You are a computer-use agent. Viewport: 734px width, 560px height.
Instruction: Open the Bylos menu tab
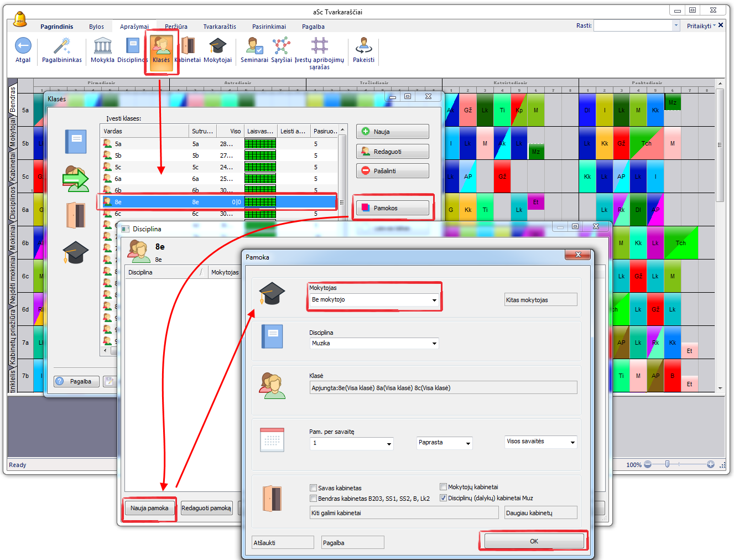pos(96,27)
